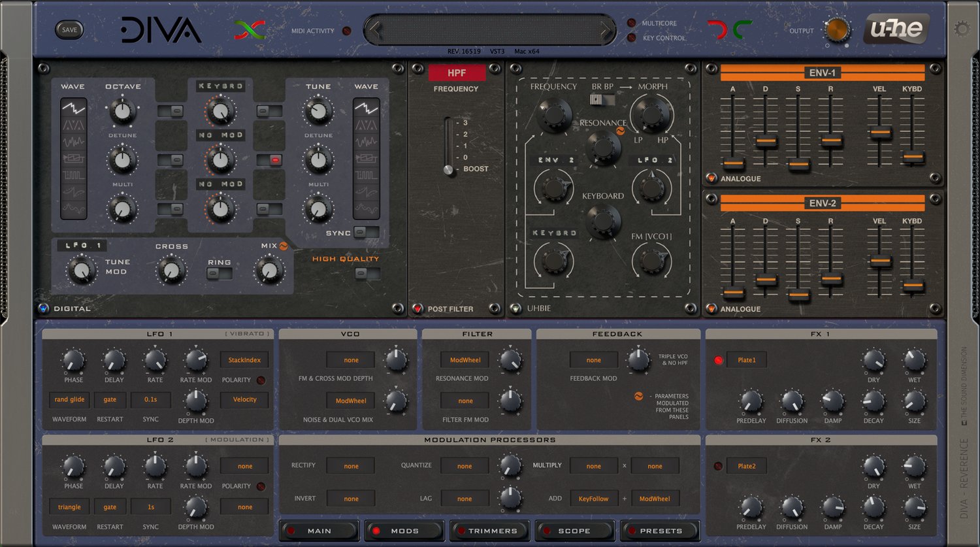Click the filter FREQUENCY knob

[553, 114]
